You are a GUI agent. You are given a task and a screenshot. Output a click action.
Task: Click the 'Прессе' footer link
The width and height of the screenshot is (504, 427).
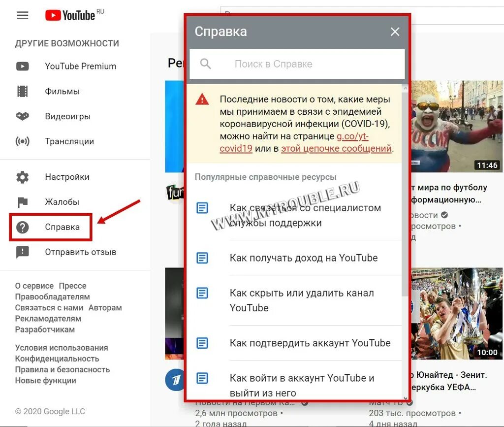[x=73, y=286]
